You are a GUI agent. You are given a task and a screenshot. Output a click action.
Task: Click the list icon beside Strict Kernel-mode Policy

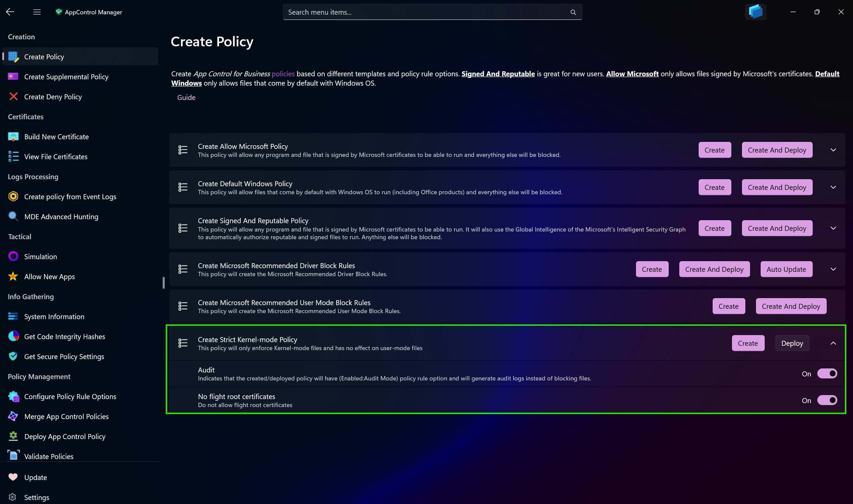click(x=183, y=343)
